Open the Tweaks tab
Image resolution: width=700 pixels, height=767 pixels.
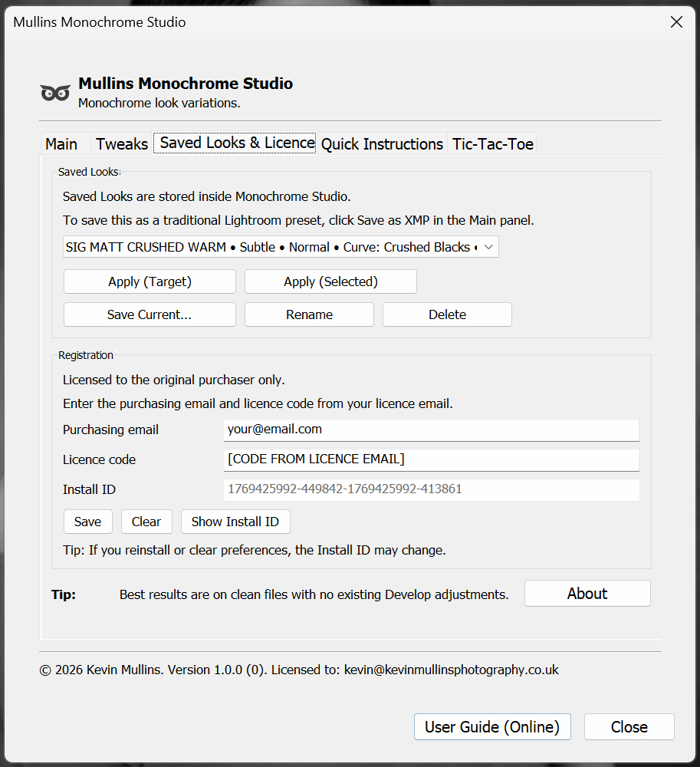(x=121, y=143)
